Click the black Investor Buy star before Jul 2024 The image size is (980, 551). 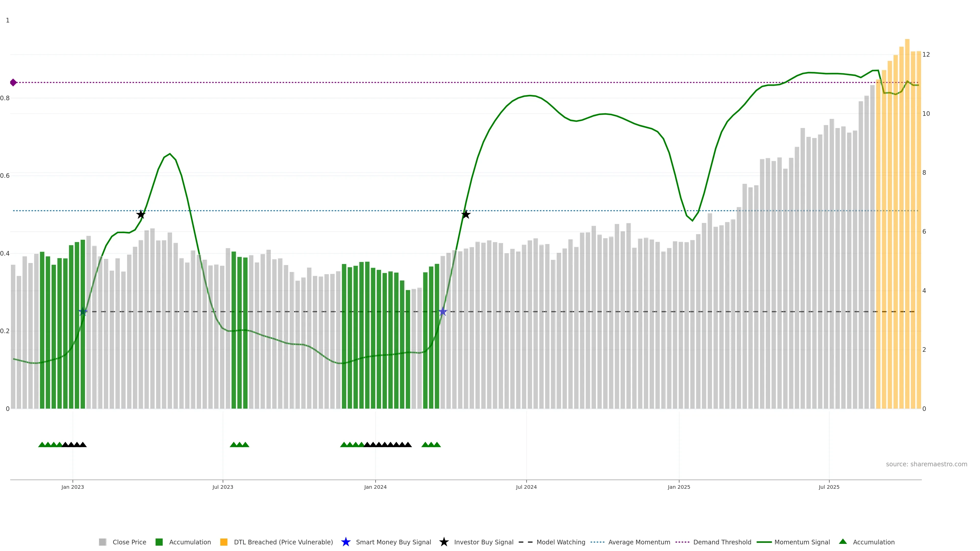(x=466, y=215)
